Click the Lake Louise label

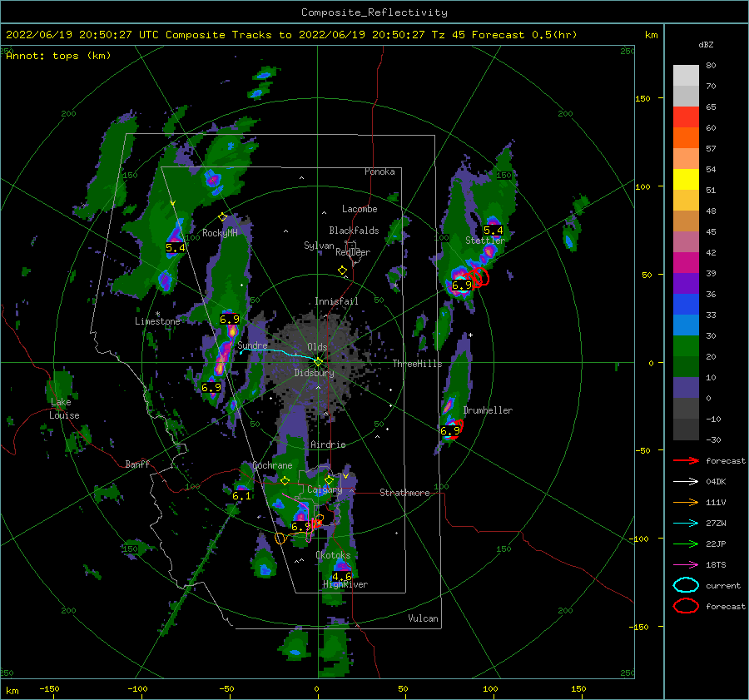(x=64, y=409)
